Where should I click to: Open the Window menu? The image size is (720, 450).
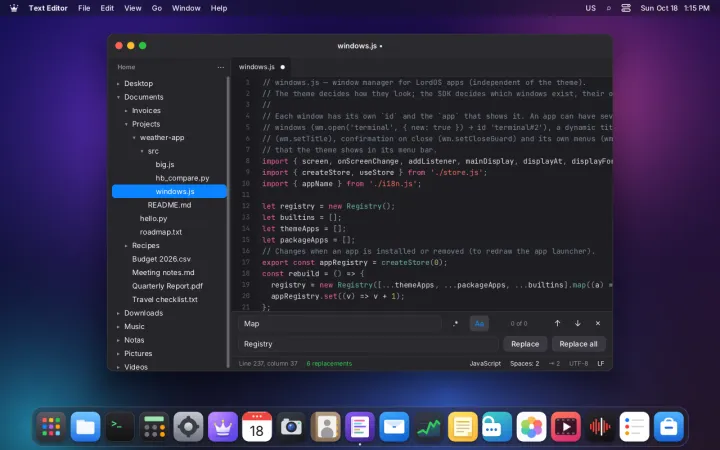pos(186,8)
